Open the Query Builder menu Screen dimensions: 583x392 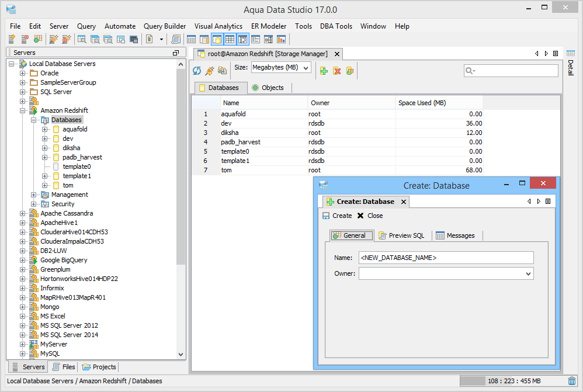tap(165, 26)
